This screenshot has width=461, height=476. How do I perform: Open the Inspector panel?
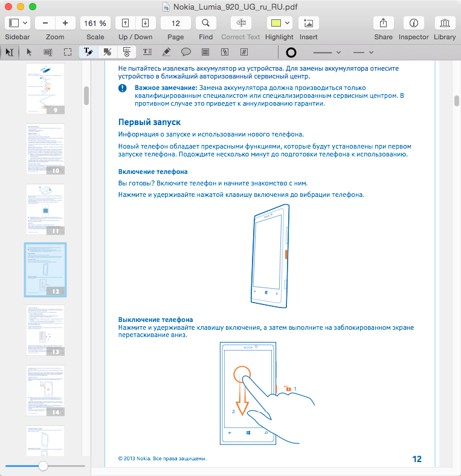(414, 23)
